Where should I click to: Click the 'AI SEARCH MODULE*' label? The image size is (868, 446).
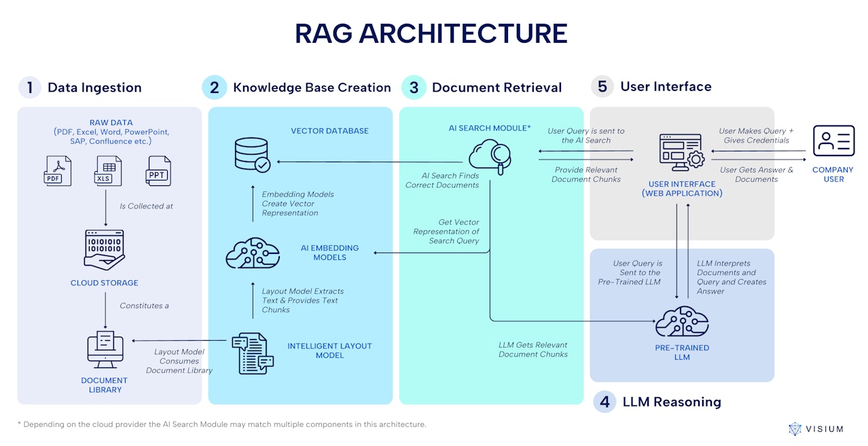[490, 128]
